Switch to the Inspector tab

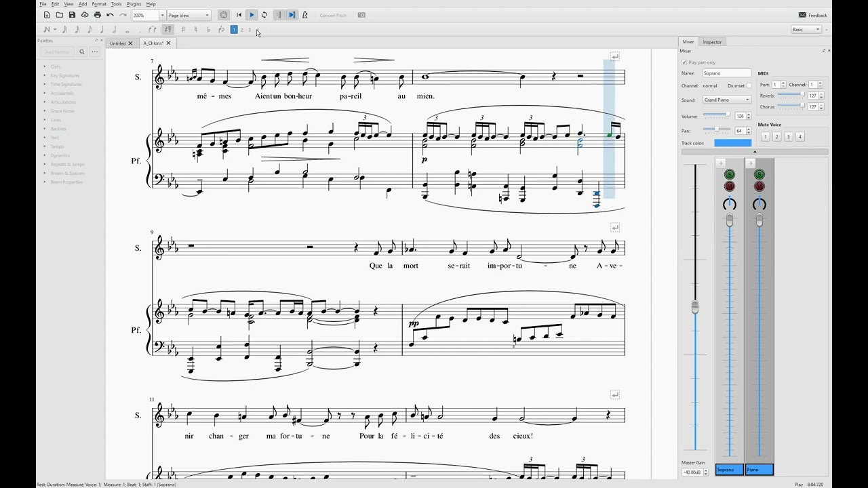tap(712, 42)
